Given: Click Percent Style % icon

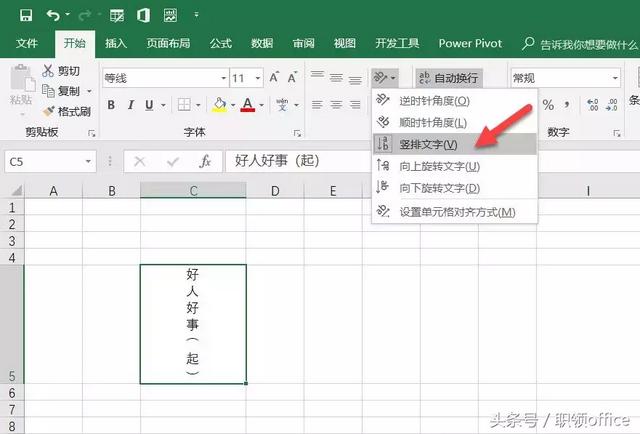Looking at the screenshot, I should (548, 105).
